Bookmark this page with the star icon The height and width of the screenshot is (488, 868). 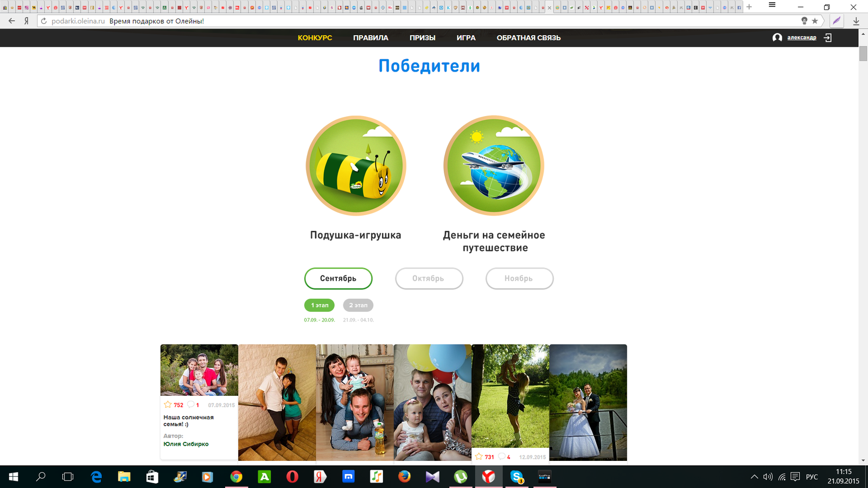click(x=815, y=21)
